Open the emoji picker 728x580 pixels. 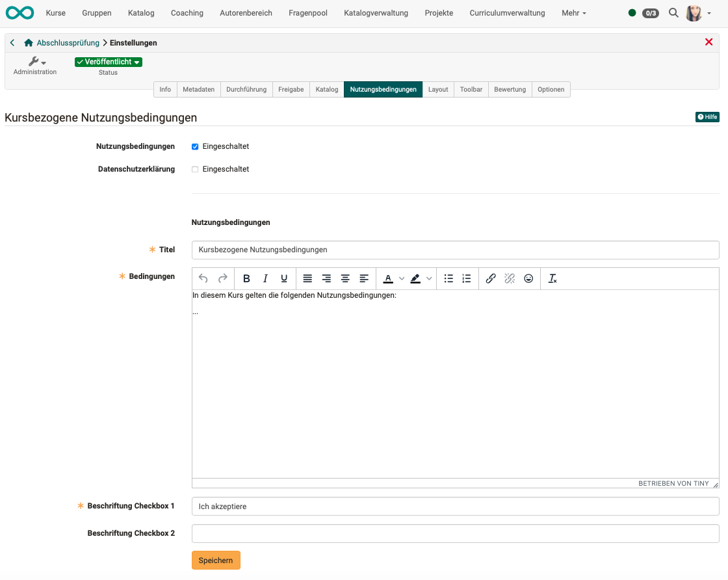pyautogui.click(x=528, y=278)
